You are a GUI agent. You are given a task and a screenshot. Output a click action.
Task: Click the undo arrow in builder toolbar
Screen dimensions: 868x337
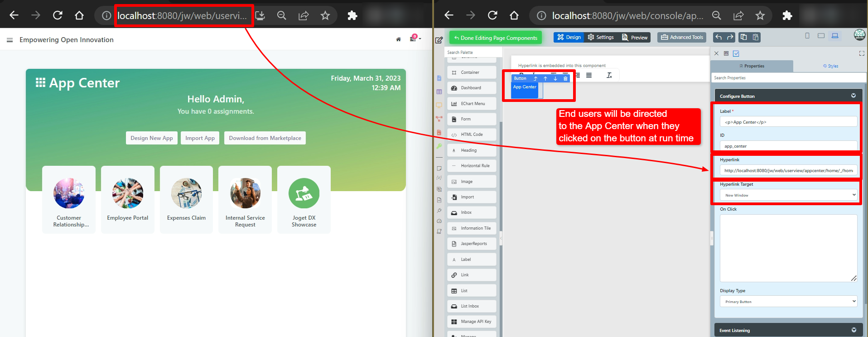coord(719,37)
